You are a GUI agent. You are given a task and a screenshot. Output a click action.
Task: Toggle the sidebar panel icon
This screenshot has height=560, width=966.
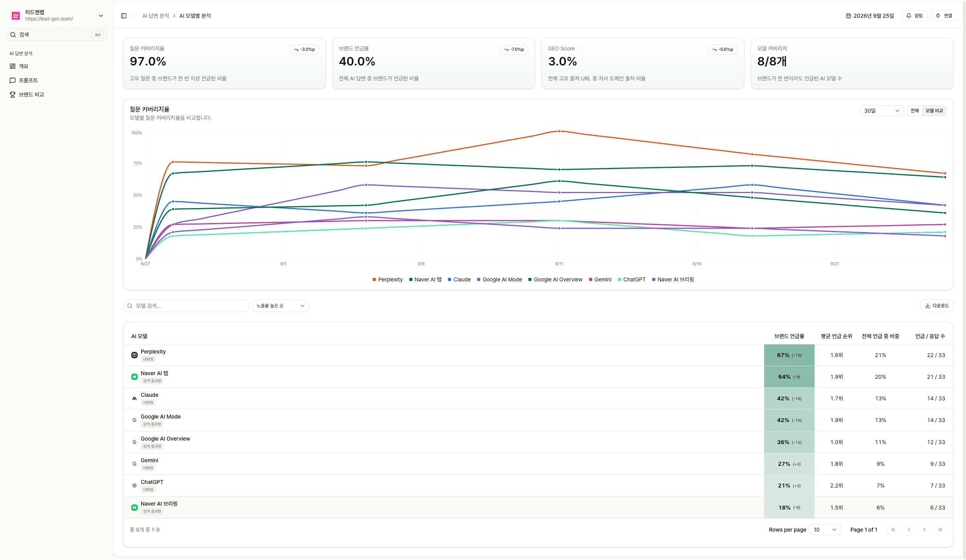pyautogui.click(x=124, y=16)
